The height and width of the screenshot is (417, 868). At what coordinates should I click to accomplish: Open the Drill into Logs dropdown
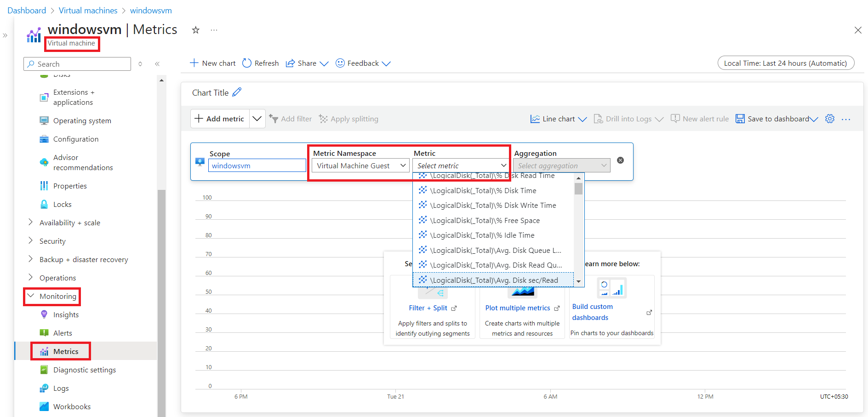pyautogui.click(x=628, y=119)
